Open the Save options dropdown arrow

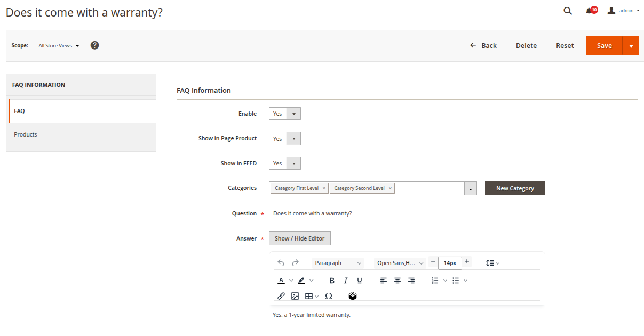tap(631, 46)
